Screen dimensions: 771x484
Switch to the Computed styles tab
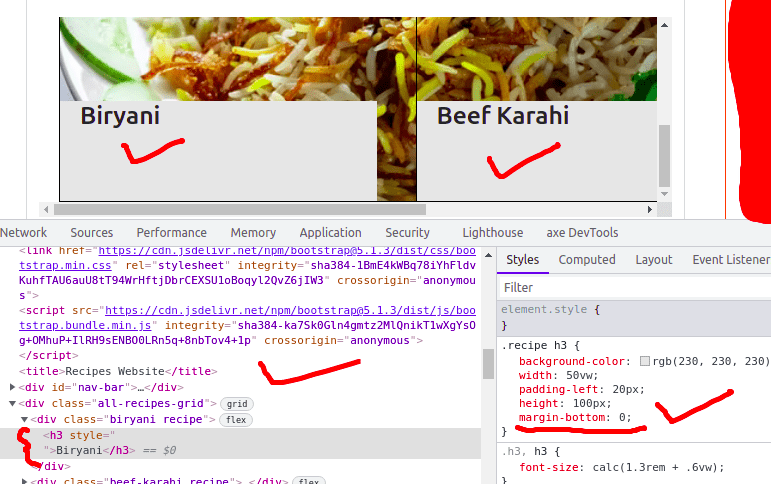587,260
